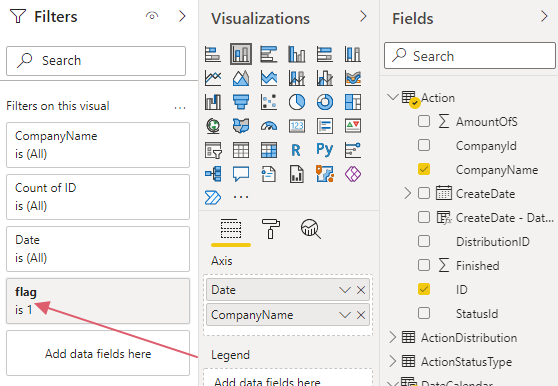Select the Stacked bar chart visual

pyautogui.click(x=213, y=54)
